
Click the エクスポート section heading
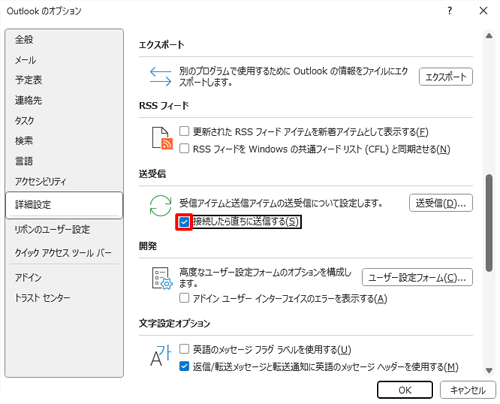point(161,45)
